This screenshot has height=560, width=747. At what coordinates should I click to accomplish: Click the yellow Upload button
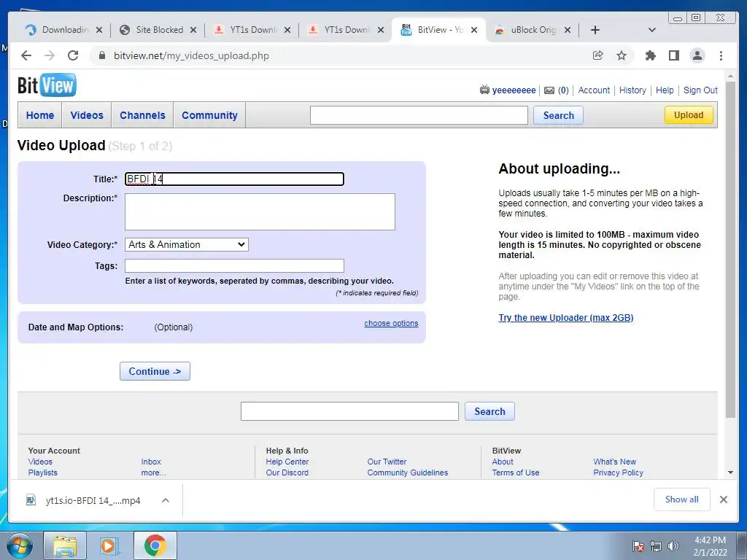(689, 114)
